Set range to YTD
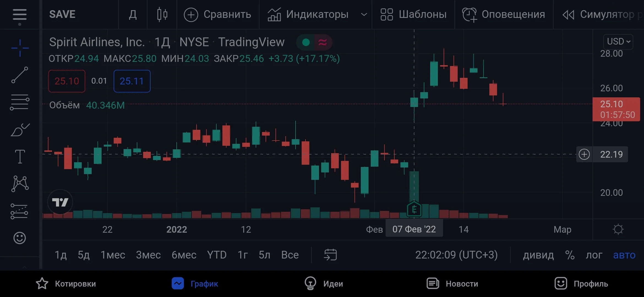Viewport: 644px width, 297px height. 217,255
